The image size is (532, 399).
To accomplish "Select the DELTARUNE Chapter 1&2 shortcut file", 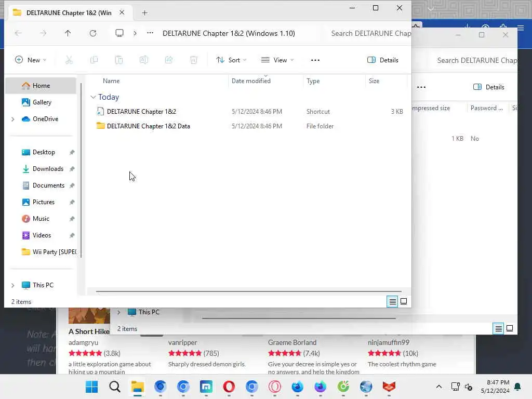I will point(141,112).
